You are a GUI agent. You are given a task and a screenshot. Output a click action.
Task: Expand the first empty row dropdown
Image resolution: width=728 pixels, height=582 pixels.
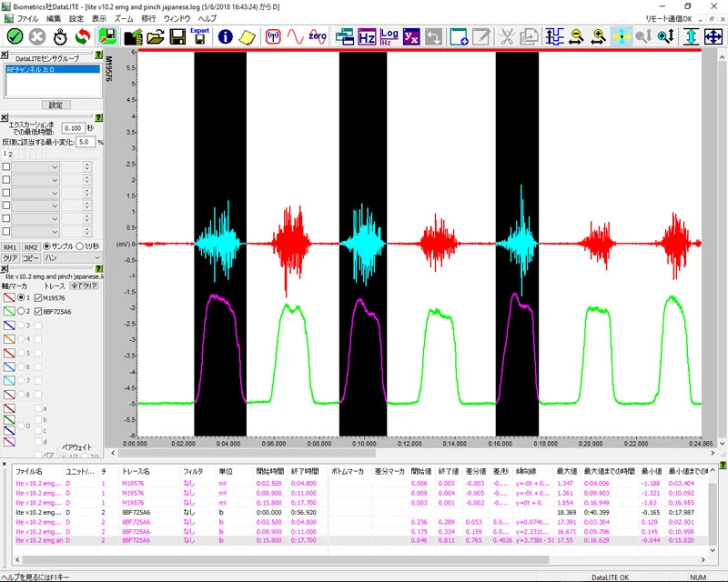[x=54, y=167]
